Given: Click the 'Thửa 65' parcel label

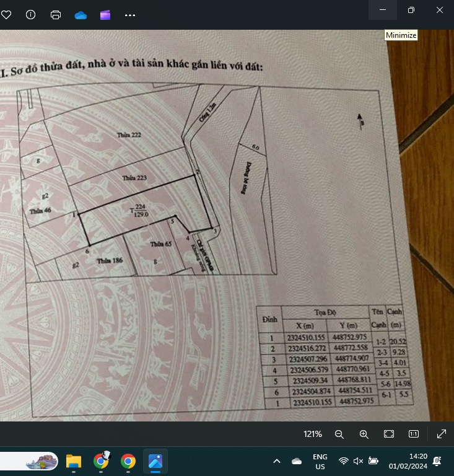Looking at the screenshot, I should pos(161,244).
